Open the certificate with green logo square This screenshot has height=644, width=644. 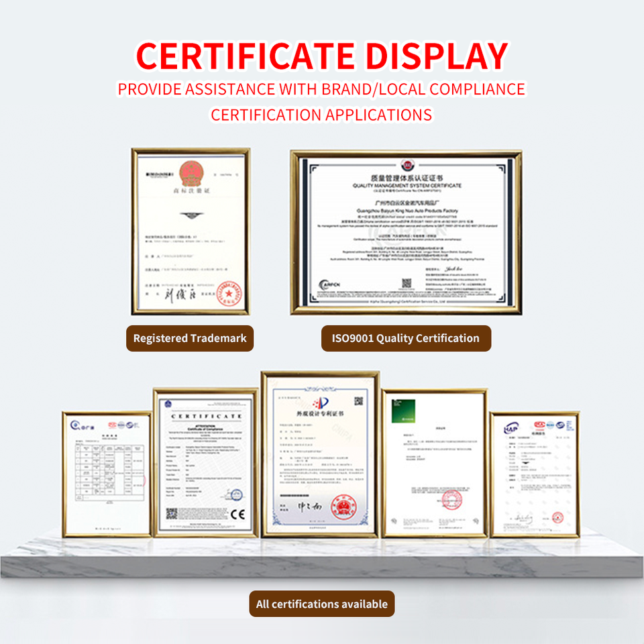tap(435, 464)
